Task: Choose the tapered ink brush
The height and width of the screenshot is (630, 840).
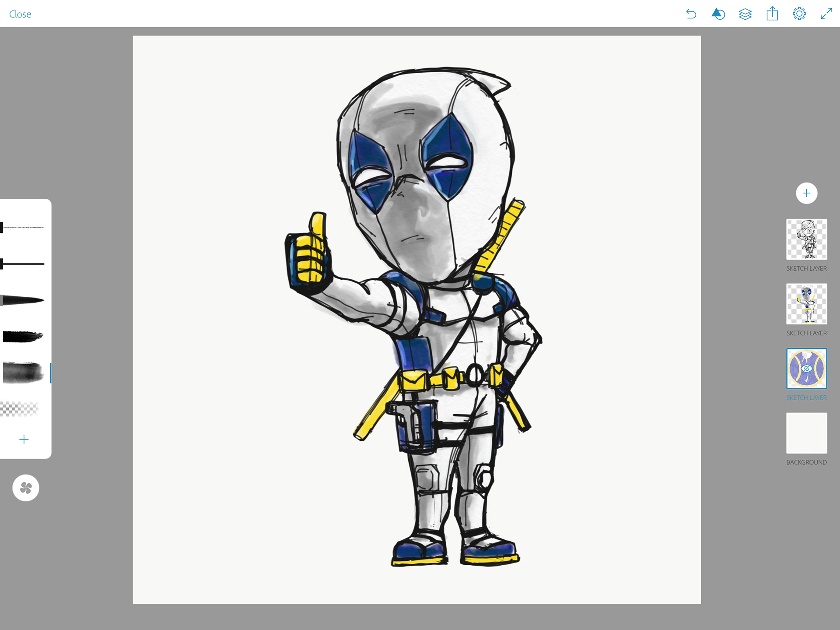Action: point(23,300)
